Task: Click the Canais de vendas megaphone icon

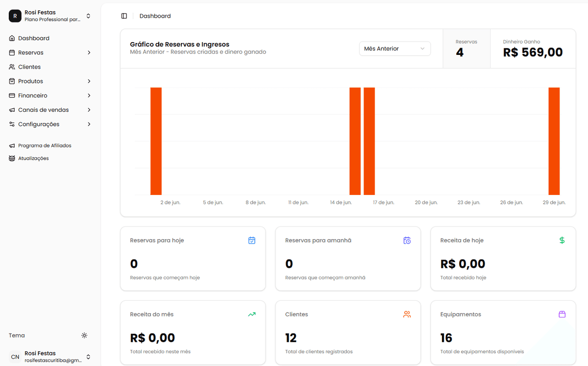Action: tap(11, 110)
